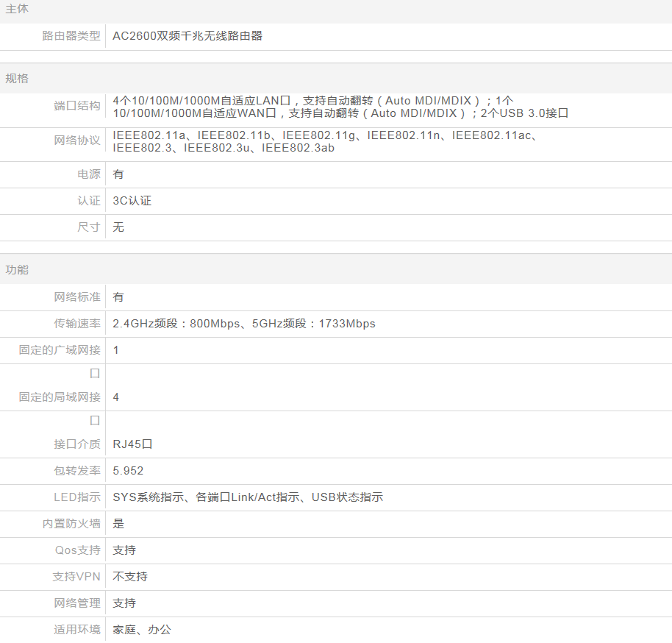
Task: Click the AC2600双频千兆无线路由器 value text
Action: (x=187, y=35)
